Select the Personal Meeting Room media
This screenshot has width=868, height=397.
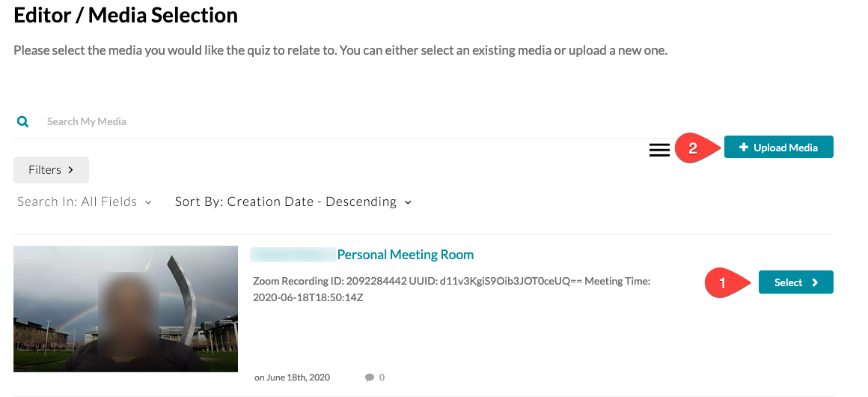coord(795,282)
